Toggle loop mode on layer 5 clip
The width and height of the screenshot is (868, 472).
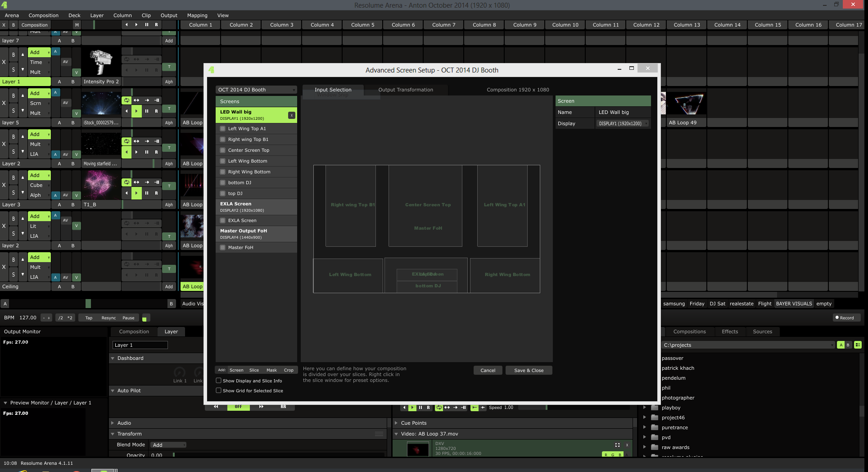click(x=127, y=100)
